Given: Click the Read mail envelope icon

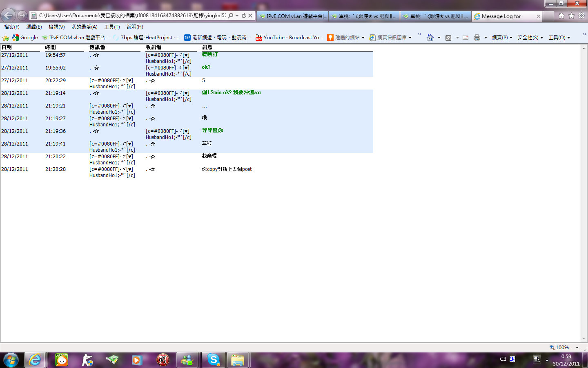Looking at the screenshot, I should (x=465, y=38).
